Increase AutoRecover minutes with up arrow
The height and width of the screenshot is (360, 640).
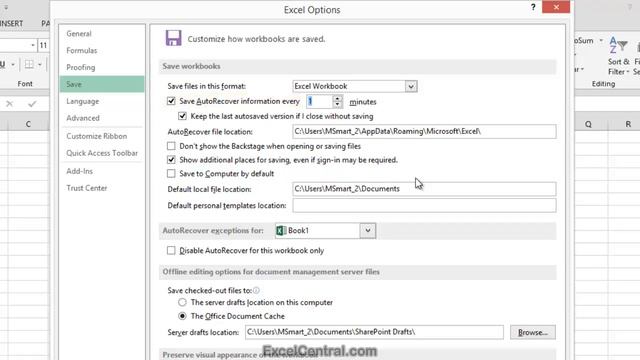(338, 98)
